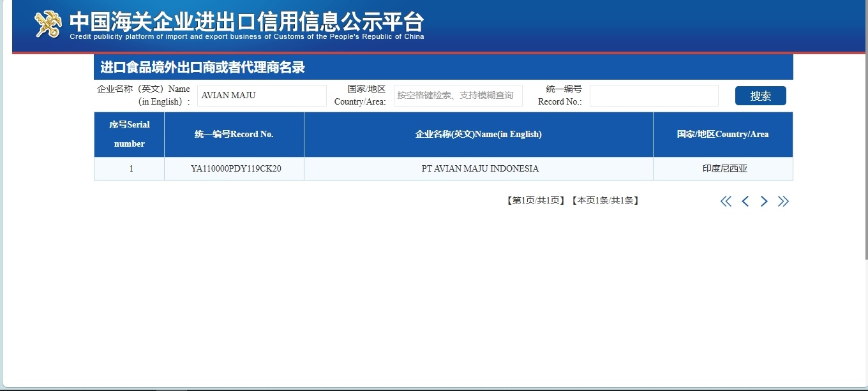Click the 统一编号Record No. column header
Viewport: 868px width, 391px height.
pyautogui.click(x=234, y=135)
